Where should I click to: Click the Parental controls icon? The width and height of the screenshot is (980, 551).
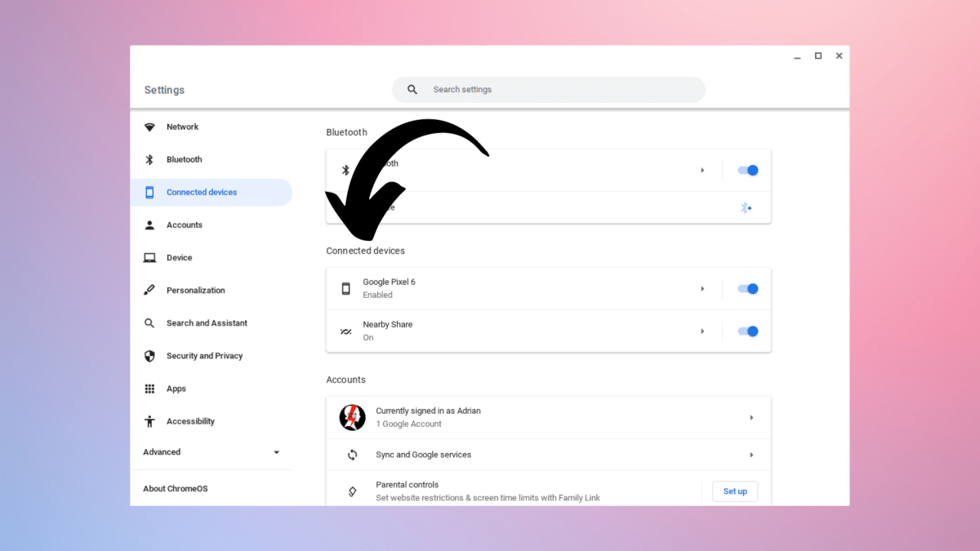[353, 491]
